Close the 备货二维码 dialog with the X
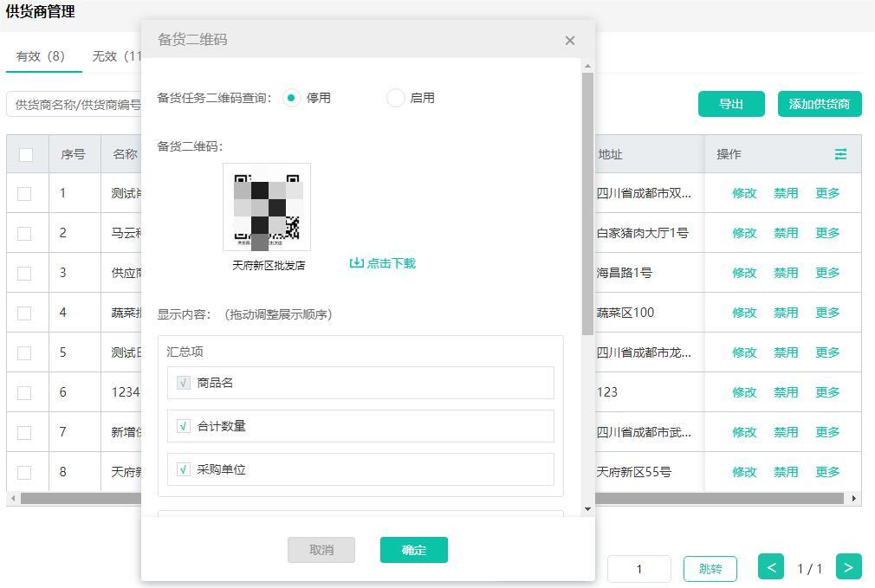 pos(569,40)
